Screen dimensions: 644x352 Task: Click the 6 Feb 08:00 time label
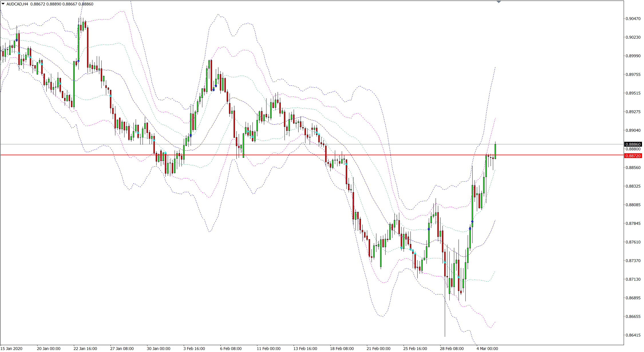231,349
